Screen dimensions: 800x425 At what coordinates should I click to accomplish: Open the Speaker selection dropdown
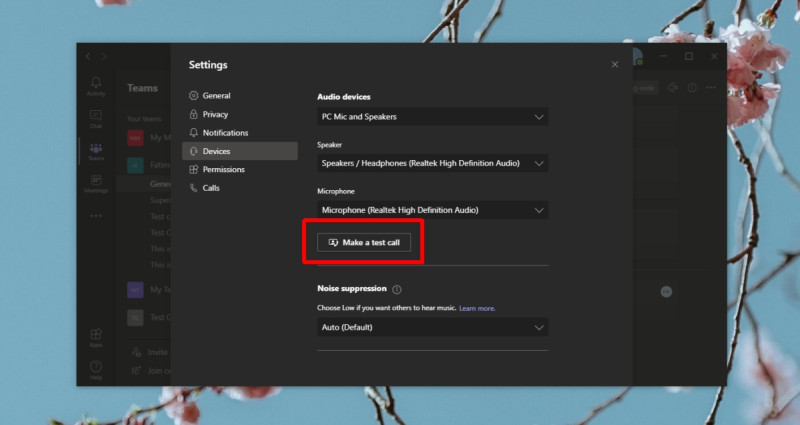433,163
